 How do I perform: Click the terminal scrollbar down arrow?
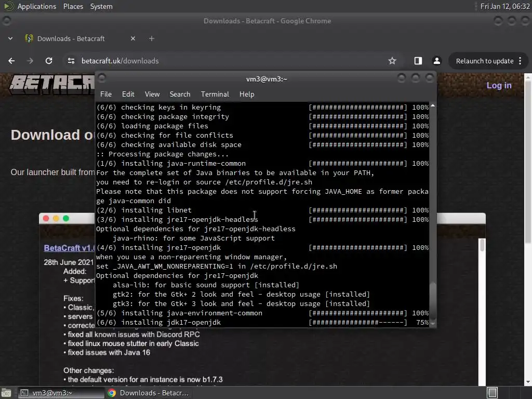[433, 323]
